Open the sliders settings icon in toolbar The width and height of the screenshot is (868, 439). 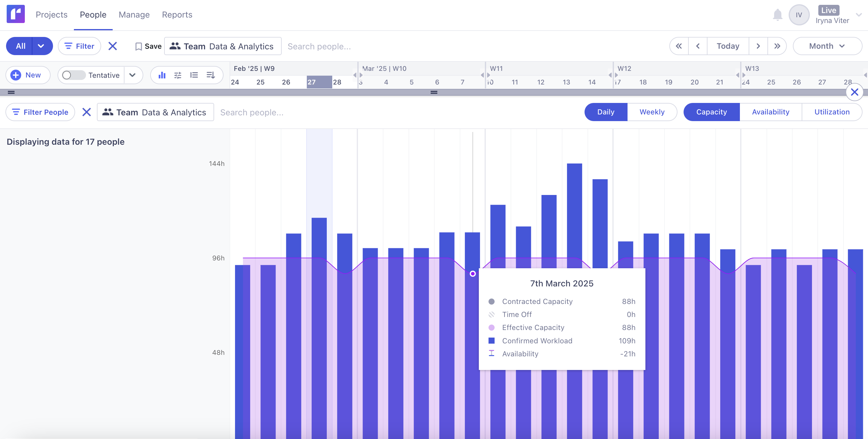point(177,75)
